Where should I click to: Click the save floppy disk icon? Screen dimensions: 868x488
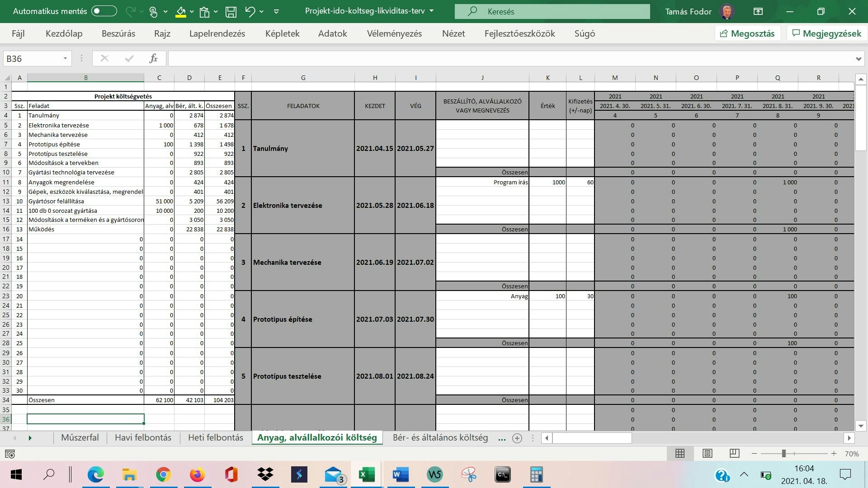[x=231, y=11]
